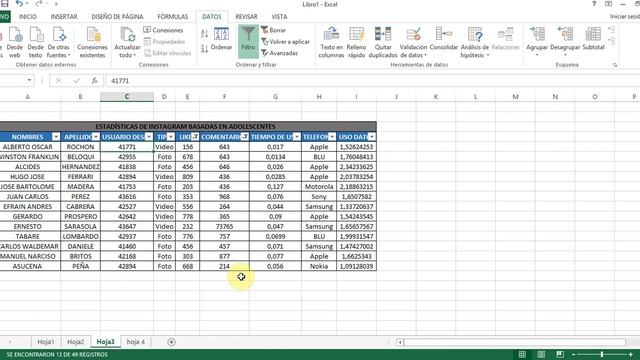The height and width of the screenshot is (360, 640).
Task: Switch to sheet Hoja2
Action: click(x=76, y=342)
